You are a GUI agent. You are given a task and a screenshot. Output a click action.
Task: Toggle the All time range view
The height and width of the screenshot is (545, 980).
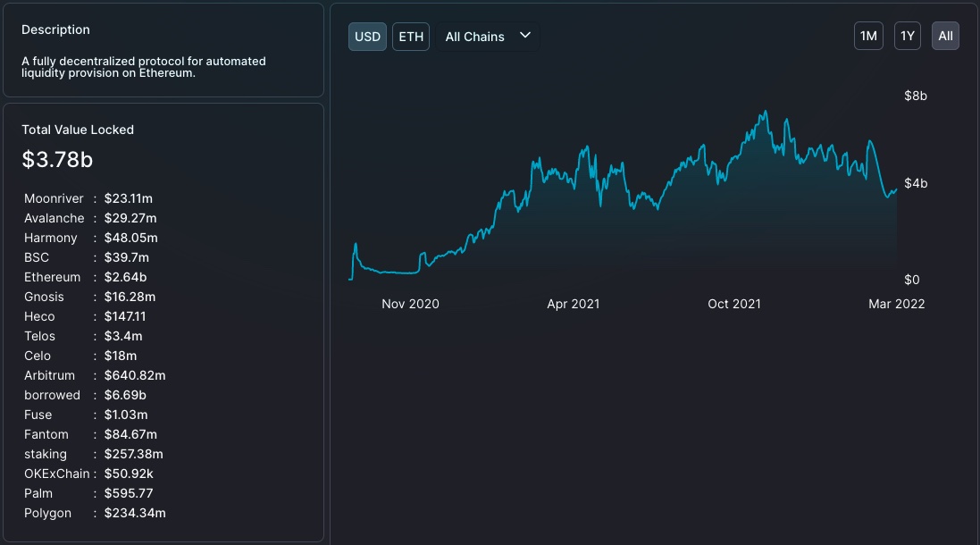pyautogui.click(x=945, y=36)
